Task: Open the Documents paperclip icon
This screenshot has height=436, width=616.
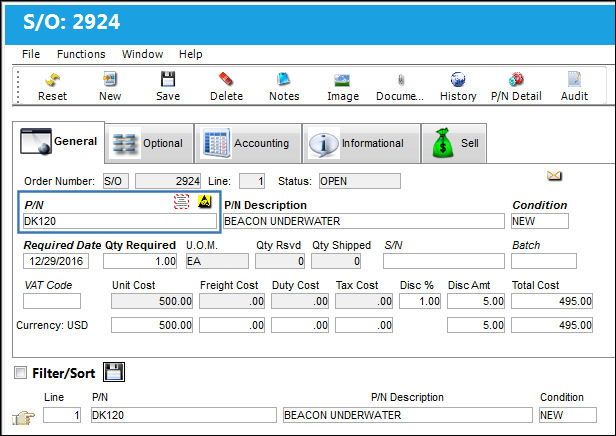Action: click(x=401, y=80)
